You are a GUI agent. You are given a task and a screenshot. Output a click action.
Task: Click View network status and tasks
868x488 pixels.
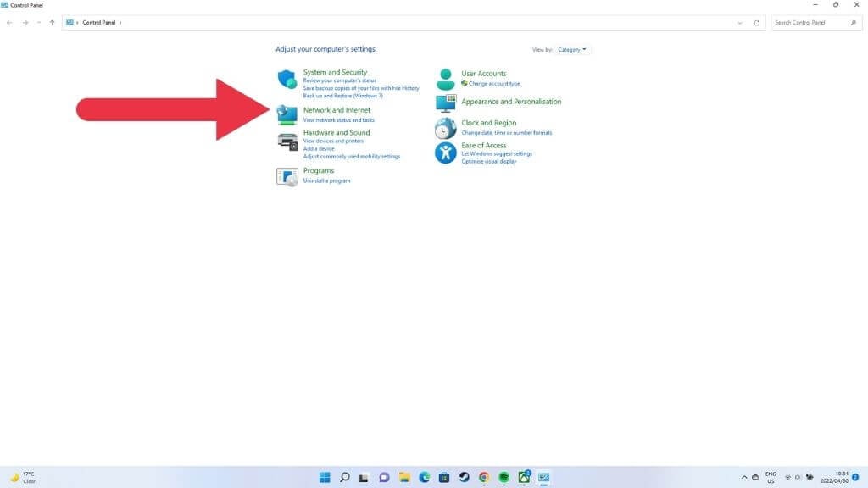click(x=338, y=120)
